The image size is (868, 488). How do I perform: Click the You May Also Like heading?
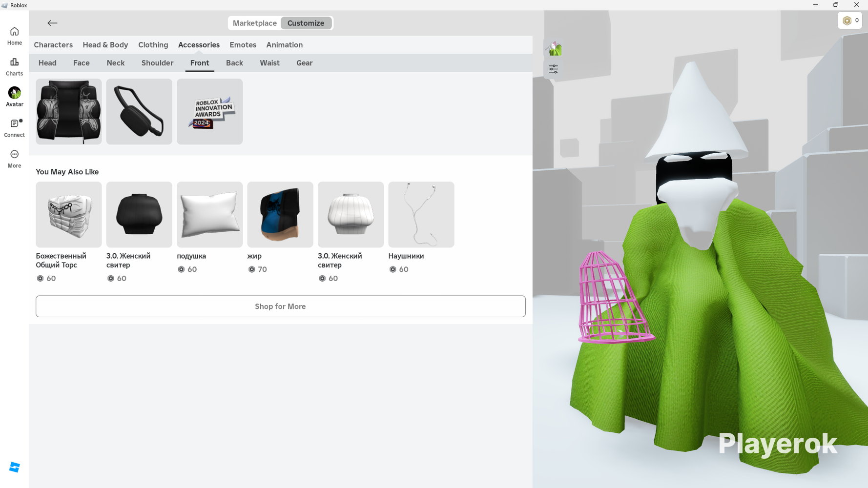67,172
